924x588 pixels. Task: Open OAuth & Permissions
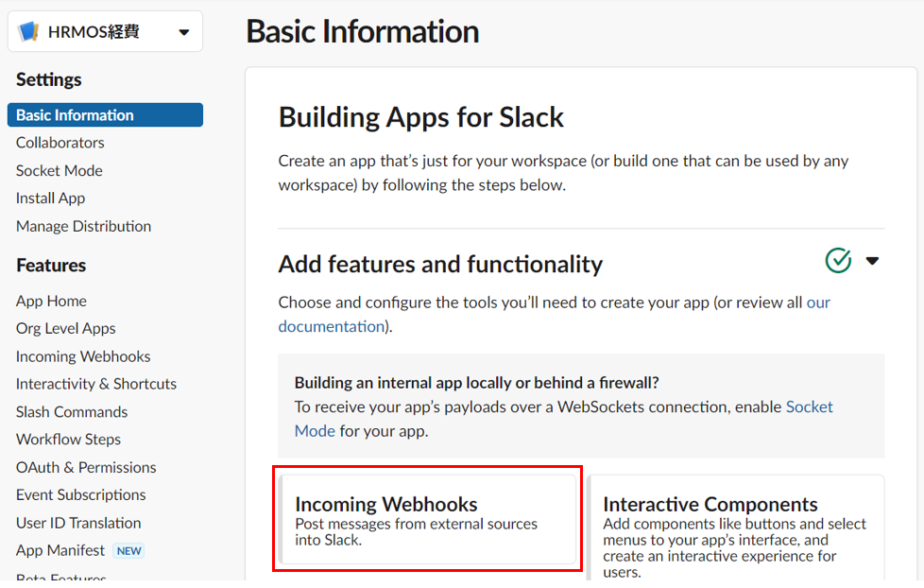click(86, 467)
